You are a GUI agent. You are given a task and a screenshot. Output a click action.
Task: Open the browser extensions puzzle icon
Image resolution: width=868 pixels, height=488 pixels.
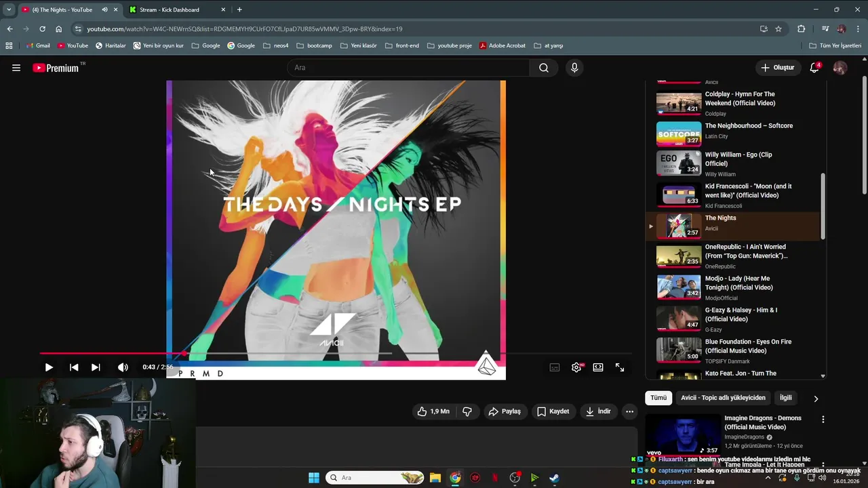tap(801, 28)
